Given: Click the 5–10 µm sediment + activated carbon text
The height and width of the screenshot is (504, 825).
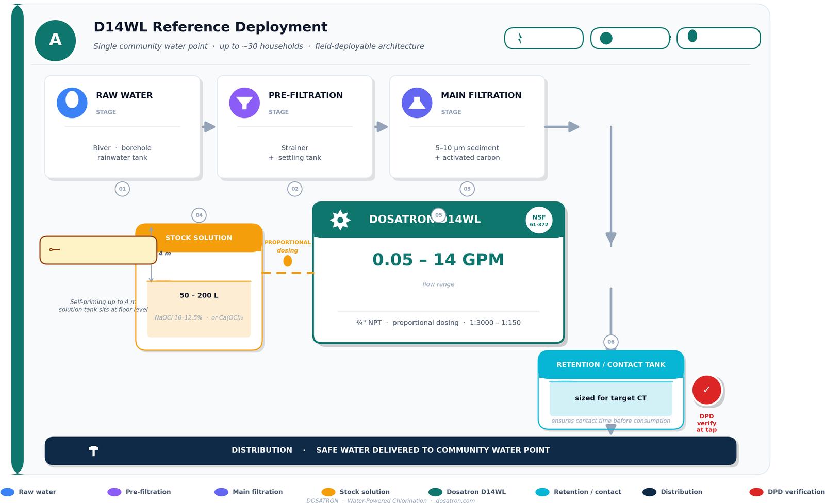Looking at the screenshot, I should 467,153.
